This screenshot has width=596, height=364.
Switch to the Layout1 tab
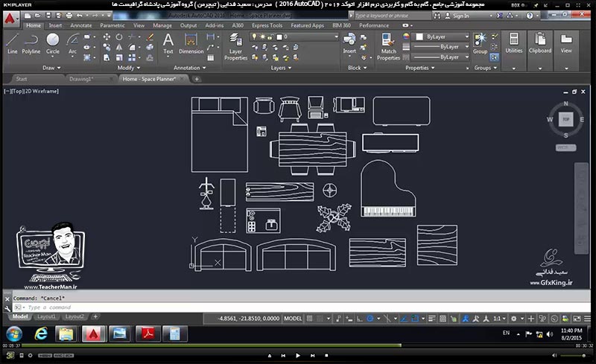click(x=46, y=316)
